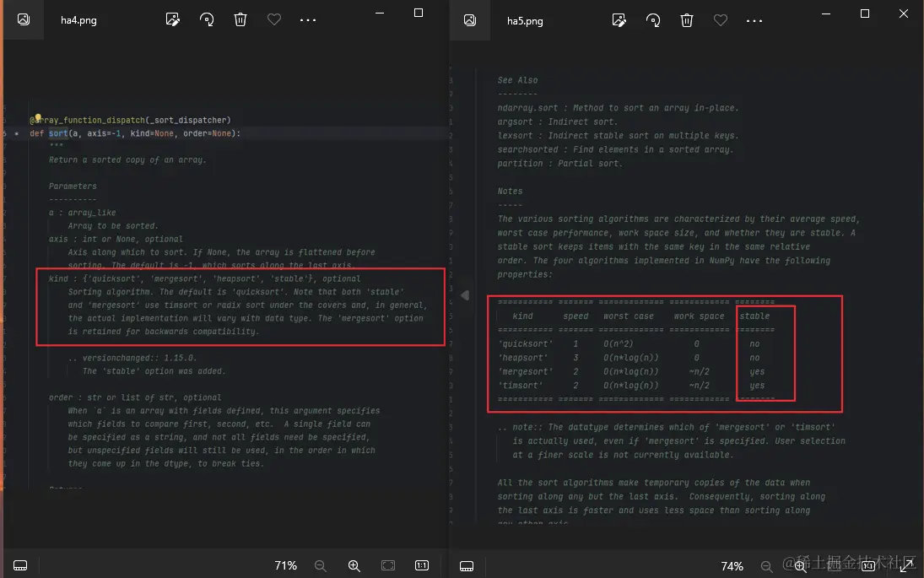The image size is (924, 578).
Task: Zoom out in ha4.png window
Action: coord(320,565)
